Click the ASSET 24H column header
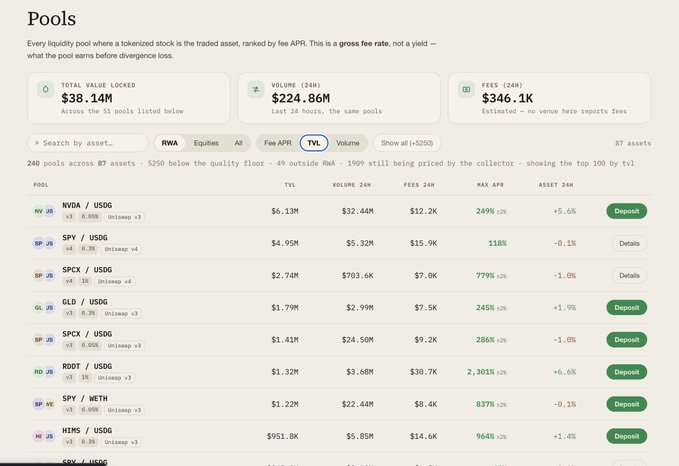Viewport: 679px width, 466px height. click(556, 185)
